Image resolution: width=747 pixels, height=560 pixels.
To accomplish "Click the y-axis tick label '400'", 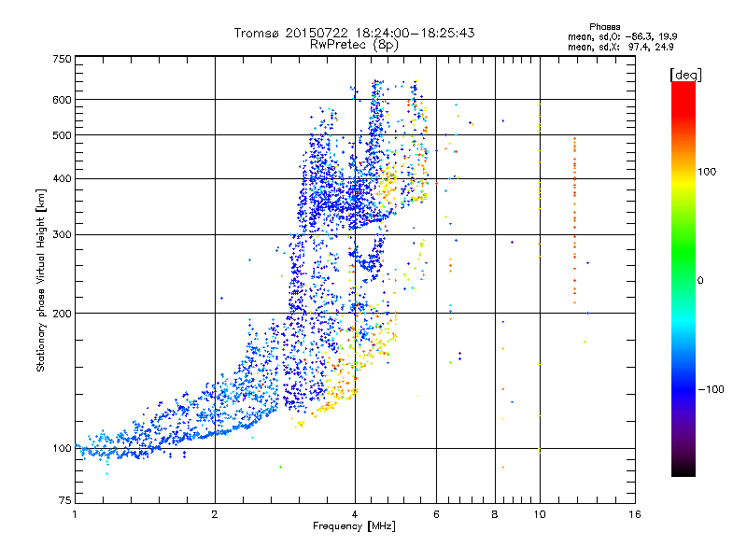I will coord(62,178).
